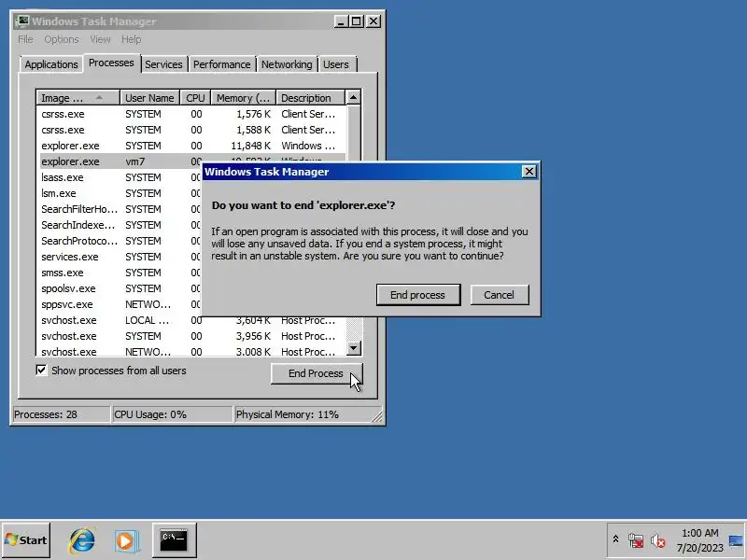The image size is (747, 560).
Task: Click the Show desktop icon in tray
Action: coord(736,540)
